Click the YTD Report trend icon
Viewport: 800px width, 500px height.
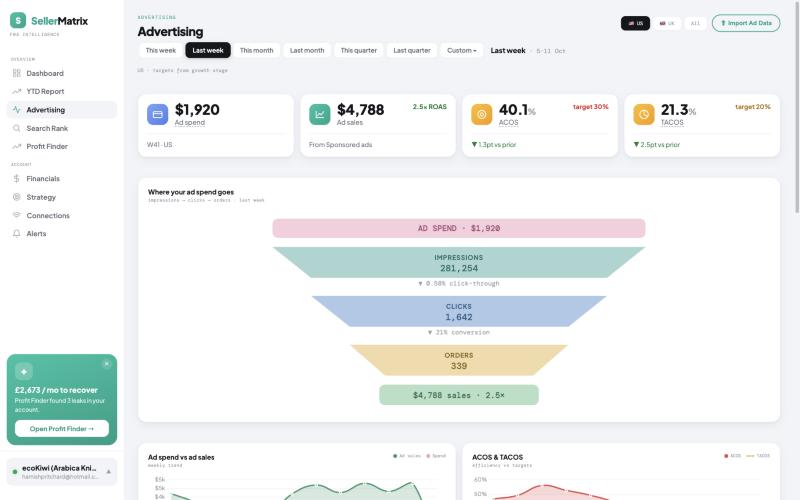(x=16, y=91)
